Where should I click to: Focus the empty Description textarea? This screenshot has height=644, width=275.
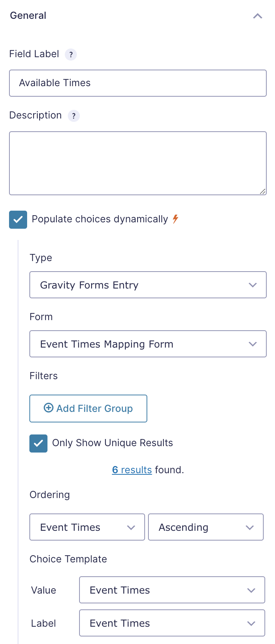pos(137,162)
